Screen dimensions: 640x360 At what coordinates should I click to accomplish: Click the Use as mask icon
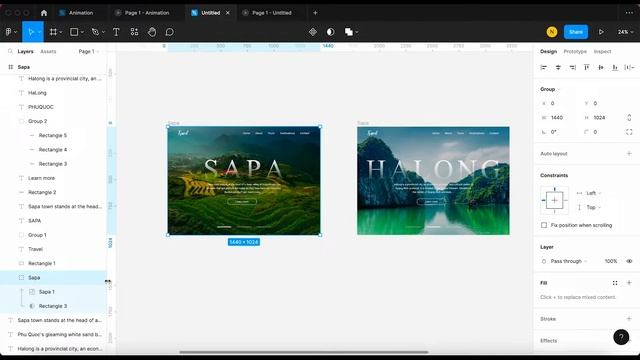331,32
